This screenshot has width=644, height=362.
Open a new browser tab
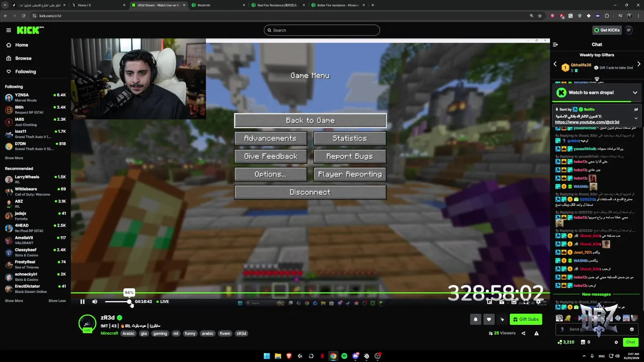point(373,5)
